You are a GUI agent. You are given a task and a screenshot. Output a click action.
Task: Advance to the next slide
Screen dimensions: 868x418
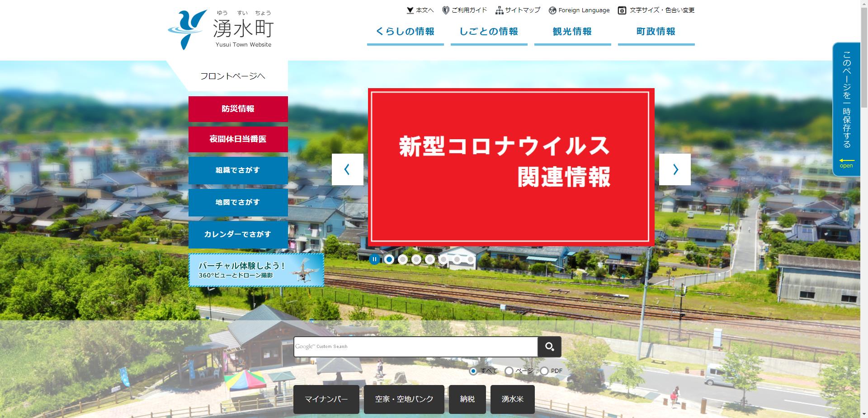[675, 169]
